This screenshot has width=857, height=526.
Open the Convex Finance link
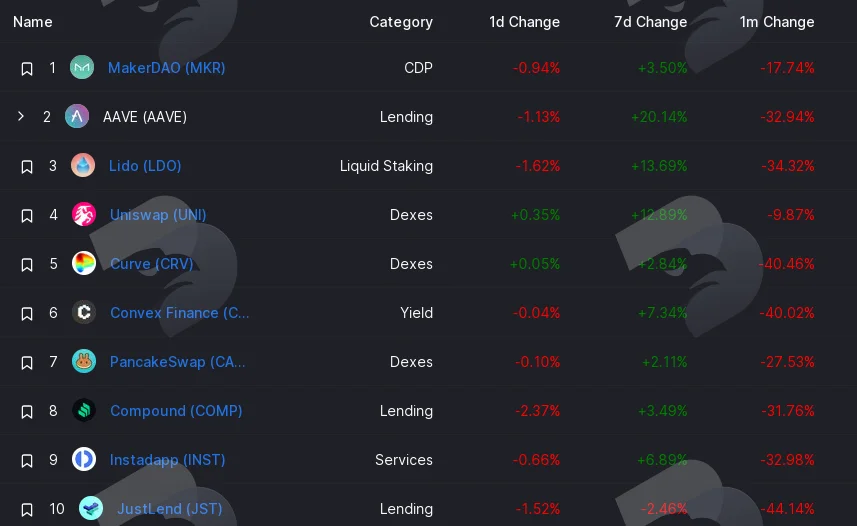pyautogui.click(x=180, y=313)
